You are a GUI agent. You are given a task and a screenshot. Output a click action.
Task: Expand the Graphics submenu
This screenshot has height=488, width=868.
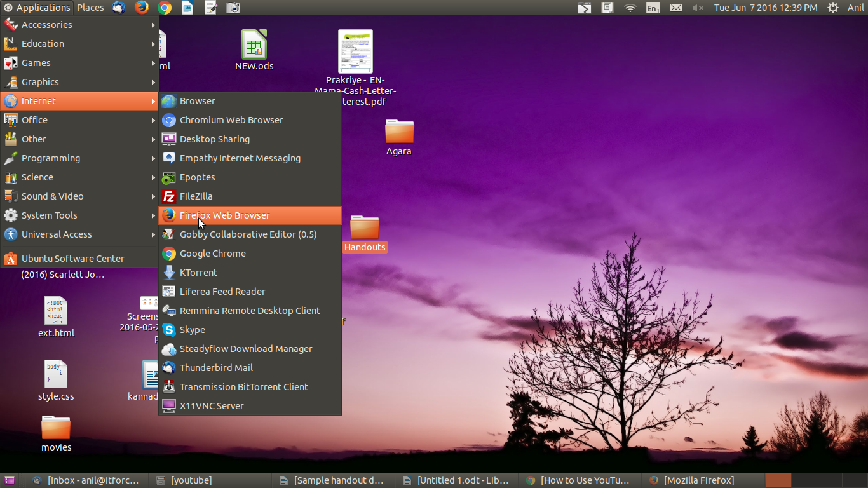click(79, 82)
